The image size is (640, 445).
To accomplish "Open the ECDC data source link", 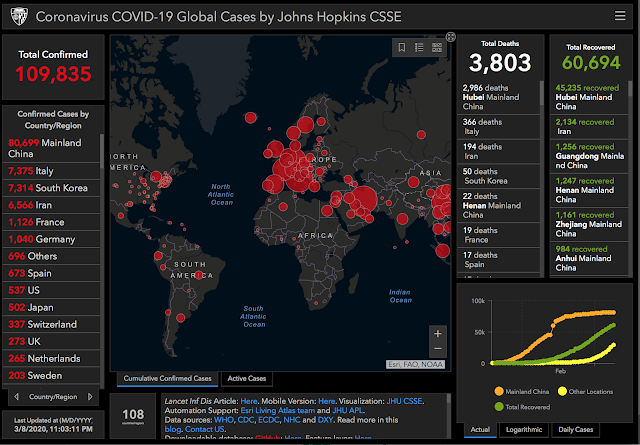I will point(269,420).
